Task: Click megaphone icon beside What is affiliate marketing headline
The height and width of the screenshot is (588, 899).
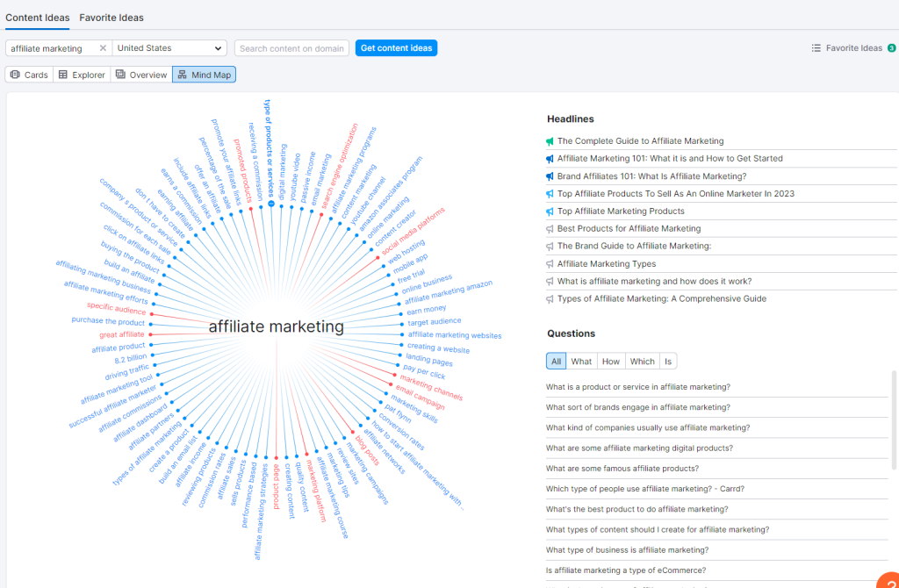Action: (x=550, y=282)
